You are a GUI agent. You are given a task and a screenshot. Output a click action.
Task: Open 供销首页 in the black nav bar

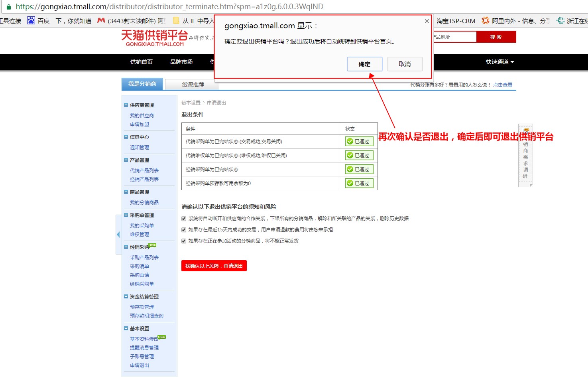(142, 62)
